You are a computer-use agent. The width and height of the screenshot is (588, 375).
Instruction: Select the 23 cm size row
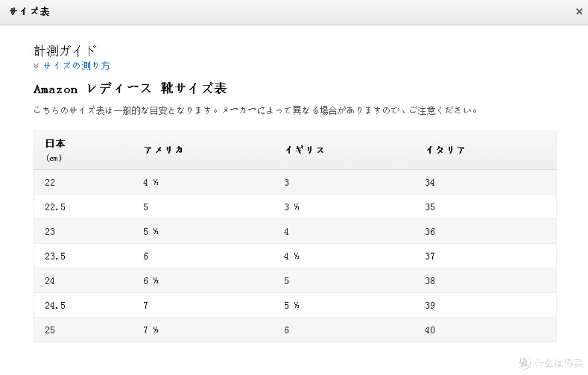point(295,231)
